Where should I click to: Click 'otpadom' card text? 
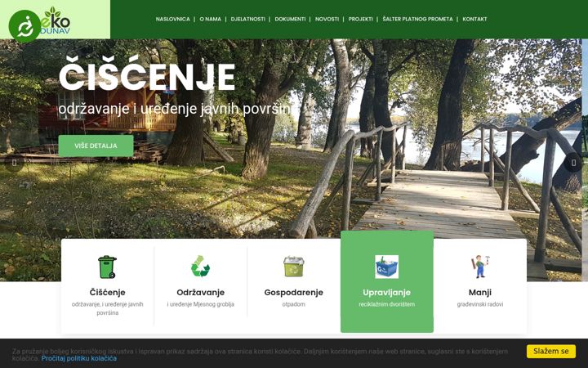(x=294, y=304)
